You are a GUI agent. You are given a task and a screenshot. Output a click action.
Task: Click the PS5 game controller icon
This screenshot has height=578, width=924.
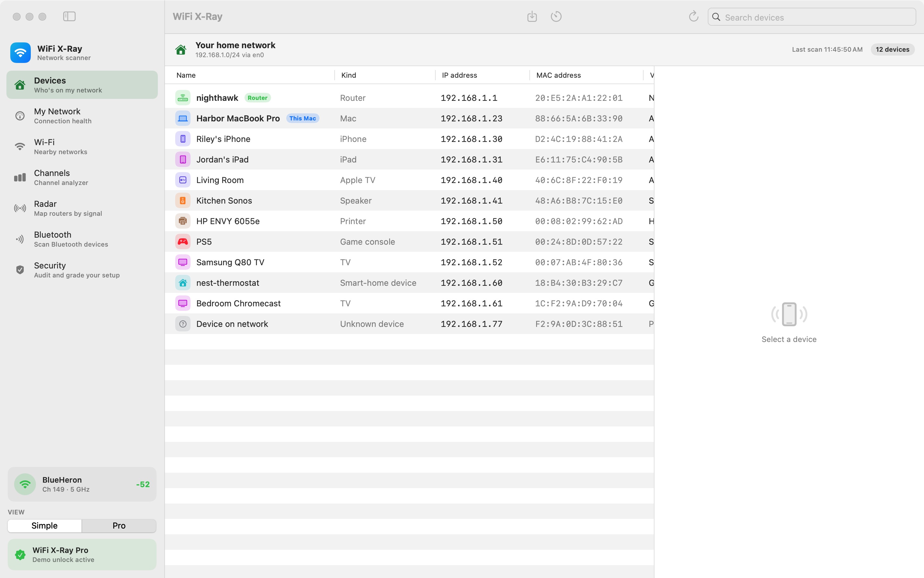click(183, 241)
